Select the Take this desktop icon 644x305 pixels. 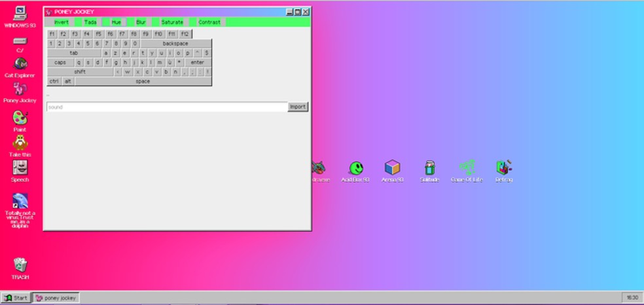click(20, 146)
